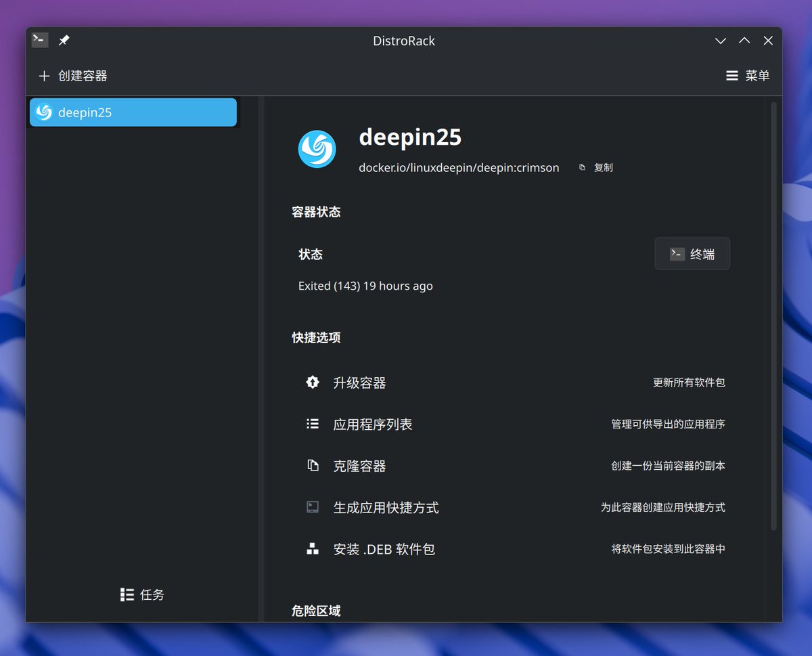Open 安装 .DEB 软件包 option

[x=515, y=549]
